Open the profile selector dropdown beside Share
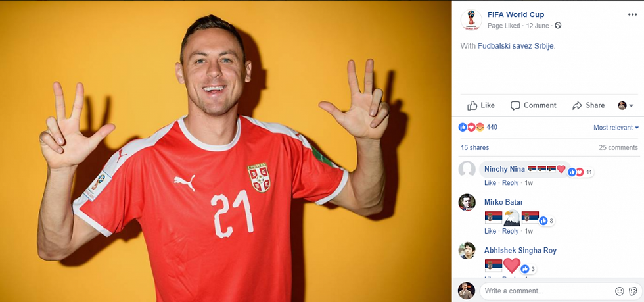The height and width of the screenshot is (302, 644). (x=626, y=105)
